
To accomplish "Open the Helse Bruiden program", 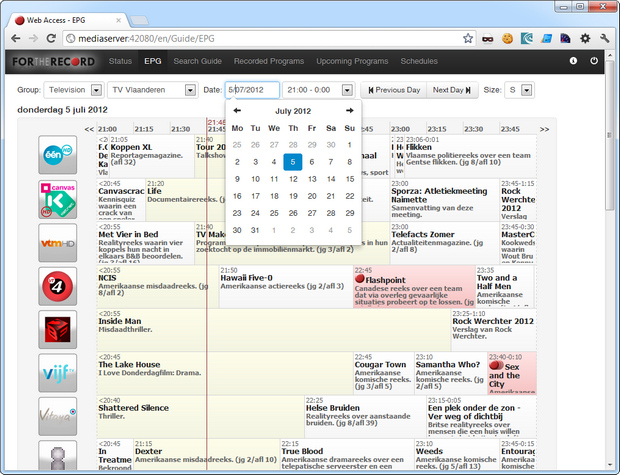I will coord(365,416).
